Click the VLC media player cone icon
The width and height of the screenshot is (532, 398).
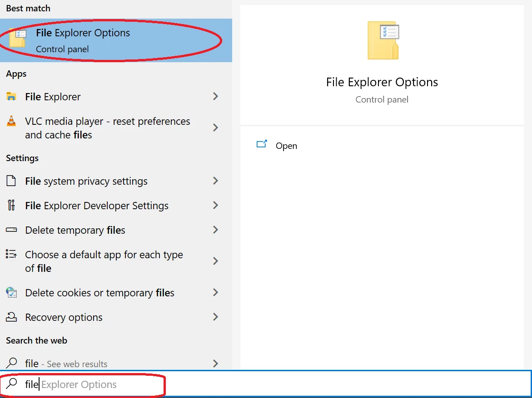coord(11,121)
